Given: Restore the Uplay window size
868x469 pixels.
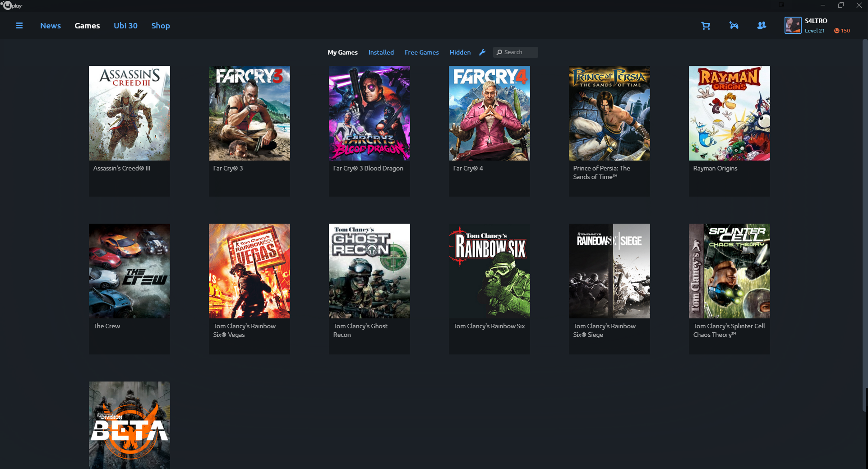Looking at the screenshot, I should point(841,5).
